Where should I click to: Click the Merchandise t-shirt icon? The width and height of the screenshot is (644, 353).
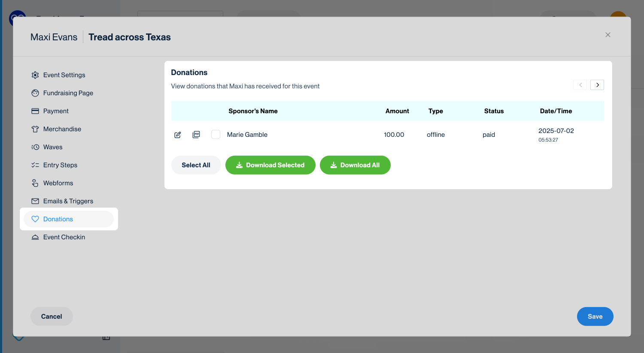[35, 129]
